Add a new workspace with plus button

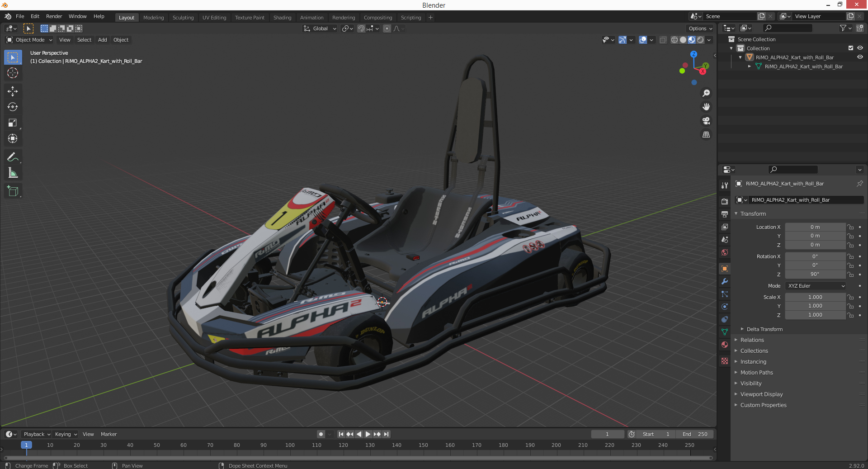[x=430, y=17]
